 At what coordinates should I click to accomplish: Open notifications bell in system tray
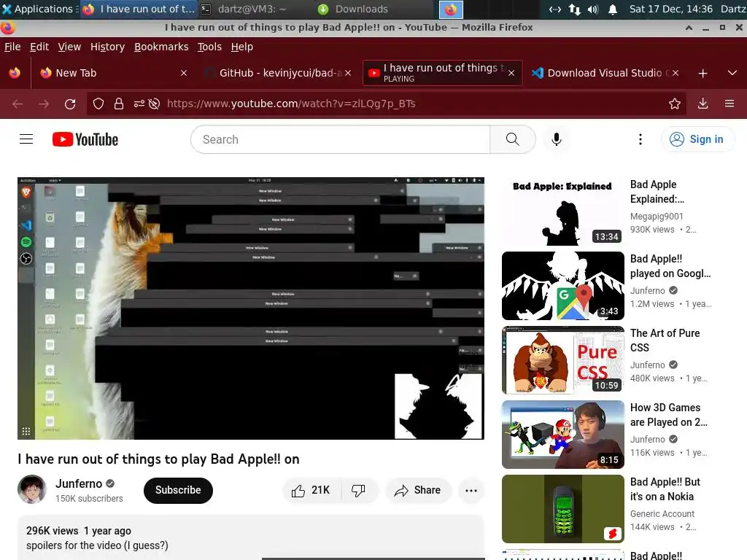point(613,9)
